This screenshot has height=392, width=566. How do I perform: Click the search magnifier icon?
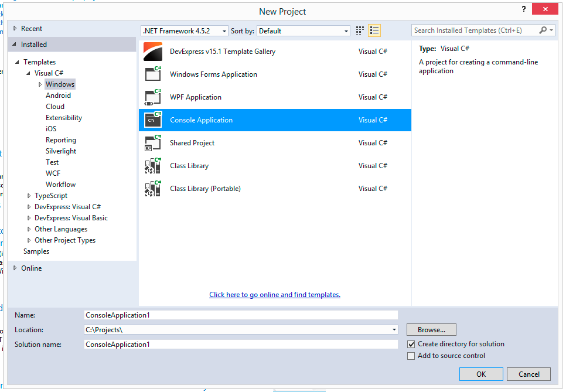[543, 30]
